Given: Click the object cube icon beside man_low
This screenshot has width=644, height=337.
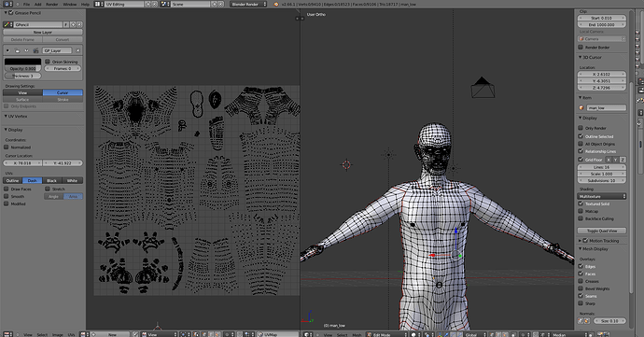Looking at the screenshot, I should click(x=581, y=107).
